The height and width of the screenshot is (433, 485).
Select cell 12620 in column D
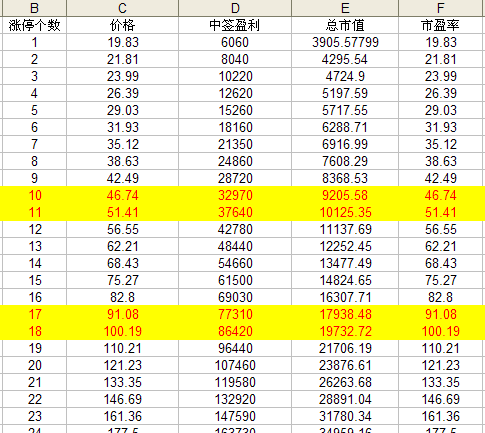[x=235, y=93]
